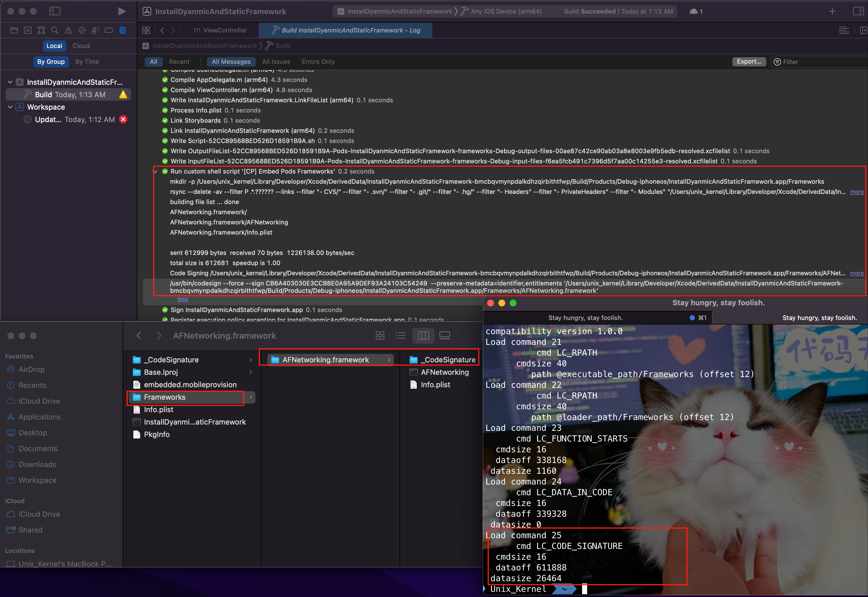Screen dimensions: 868x597
Task: Toggle the navigator sidebar panel icon
Action: [55, 11]
